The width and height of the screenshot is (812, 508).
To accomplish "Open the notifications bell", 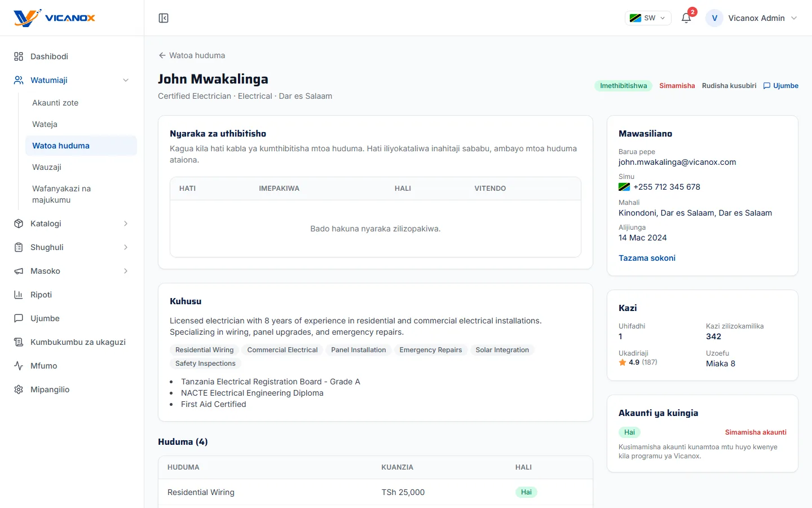I will pos(686,18).
